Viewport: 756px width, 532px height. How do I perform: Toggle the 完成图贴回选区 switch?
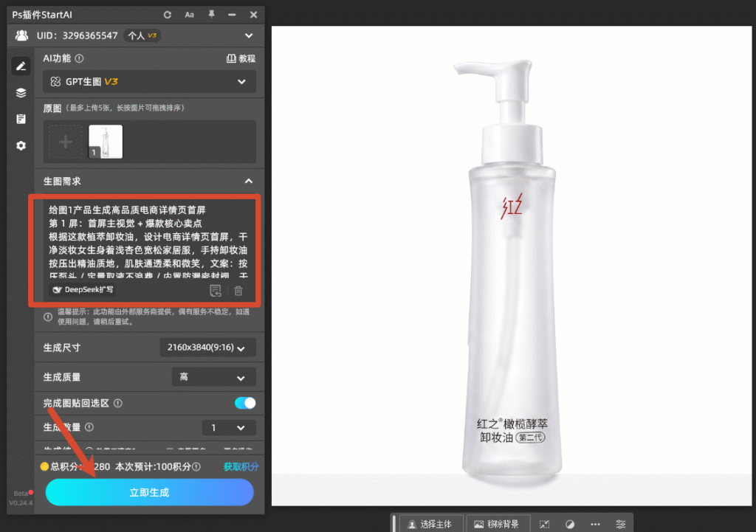(x=245, y=403)
